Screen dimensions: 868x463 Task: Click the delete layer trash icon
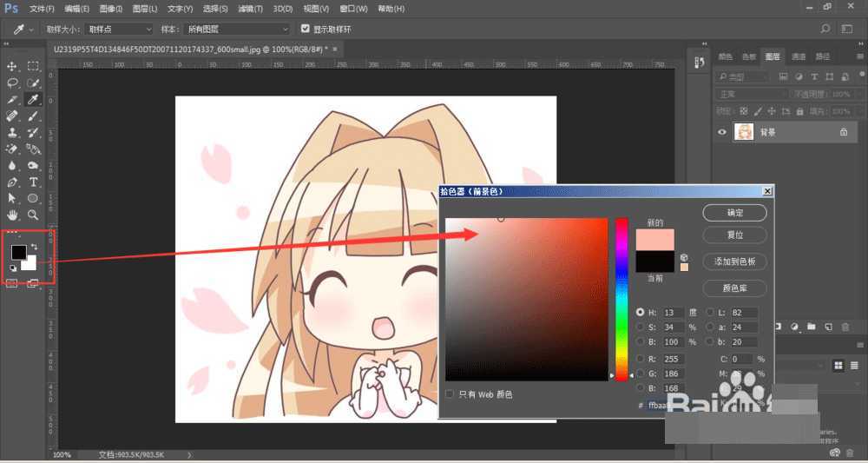coord(846,327)
